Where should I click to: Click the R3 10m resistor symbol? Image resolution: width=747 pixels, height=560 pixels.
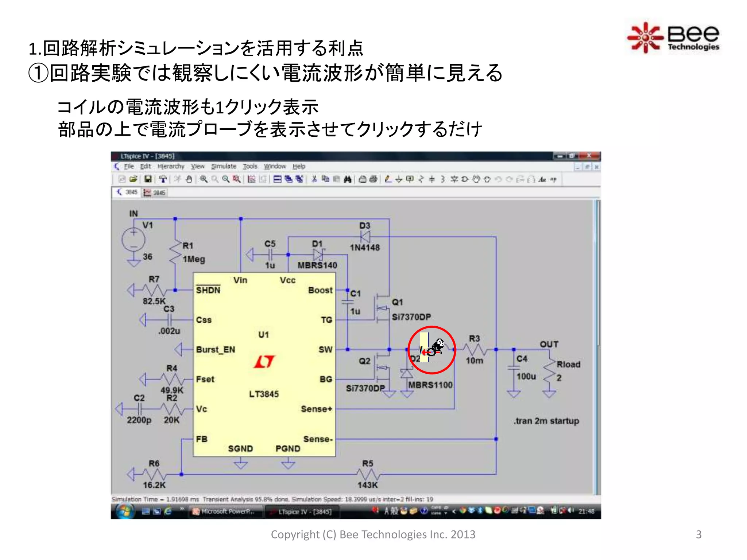(x=474, y=349)
